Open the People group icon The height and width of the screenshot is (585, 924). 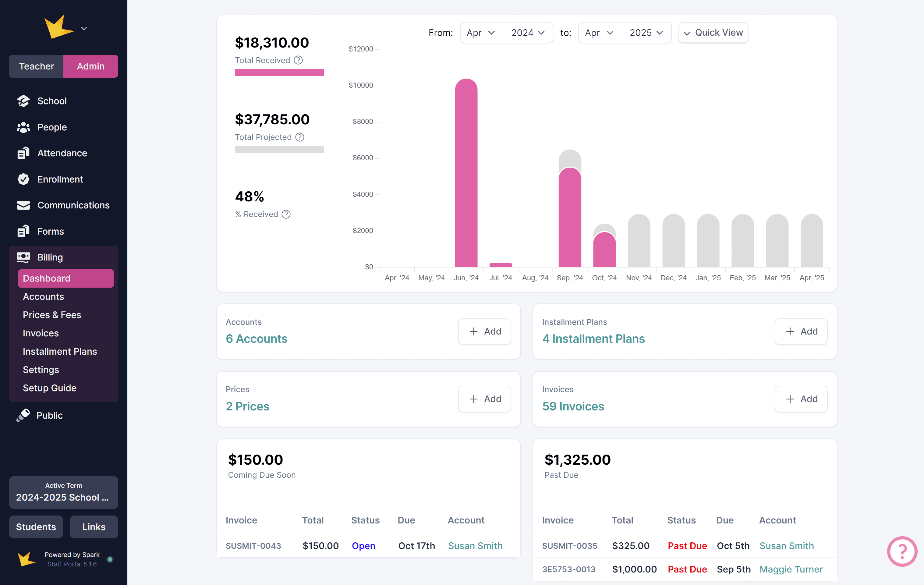(23, 127)
